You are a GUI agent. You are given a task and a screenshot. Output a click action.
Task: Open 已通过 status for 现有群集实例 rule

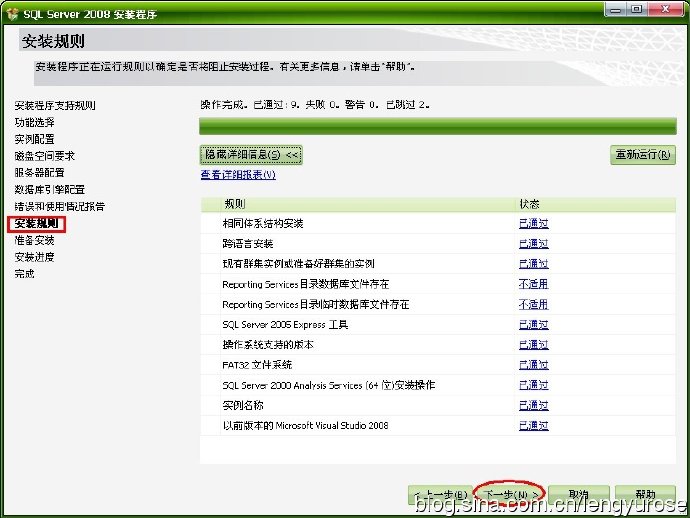pos(534,264)
